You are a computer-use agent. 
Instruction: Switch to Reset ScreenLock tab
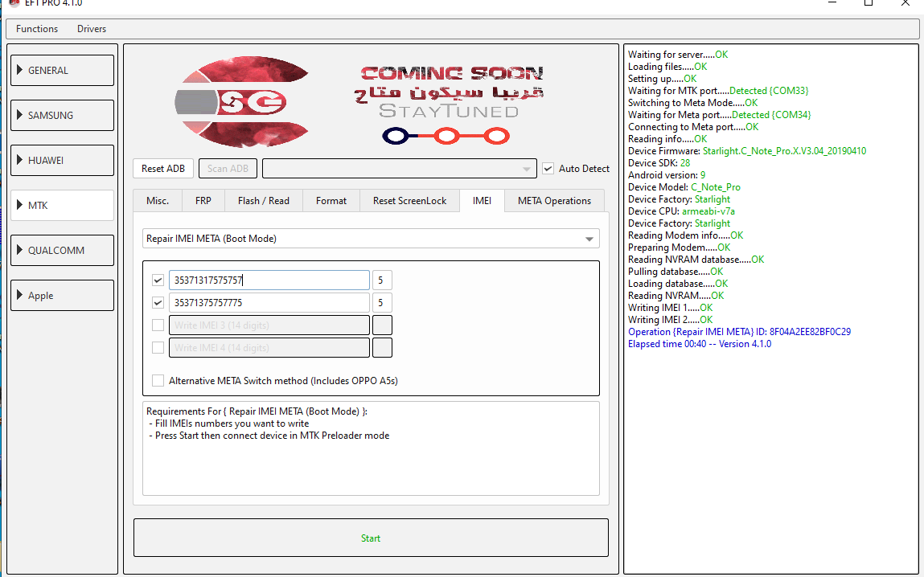click(409, 201)
